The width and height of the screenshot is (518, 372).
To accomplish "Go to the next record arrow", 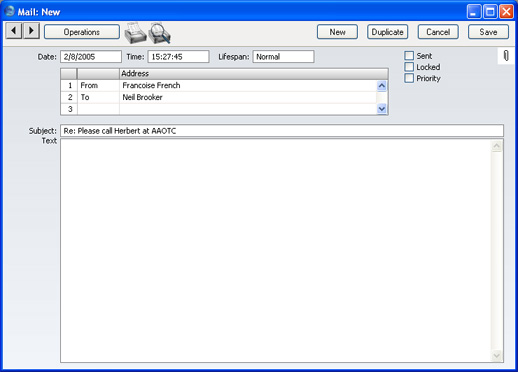I will point(31,31).
